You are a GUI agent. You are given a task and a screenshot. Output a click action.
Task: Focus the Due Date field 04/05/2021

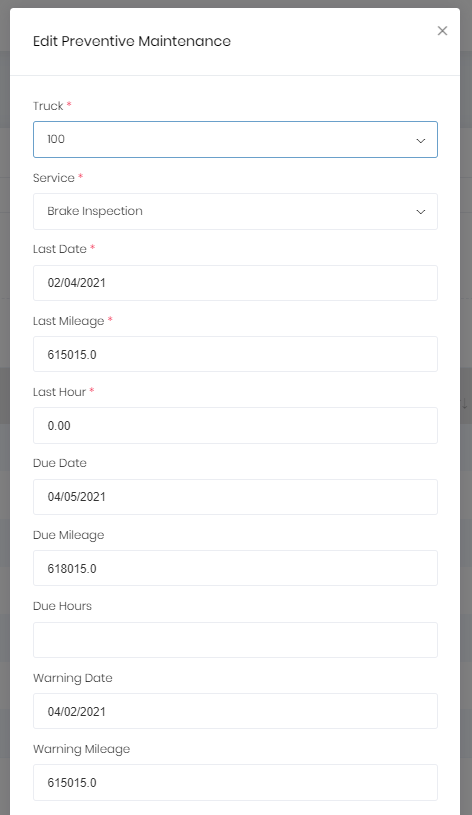(x=235, y=497)
